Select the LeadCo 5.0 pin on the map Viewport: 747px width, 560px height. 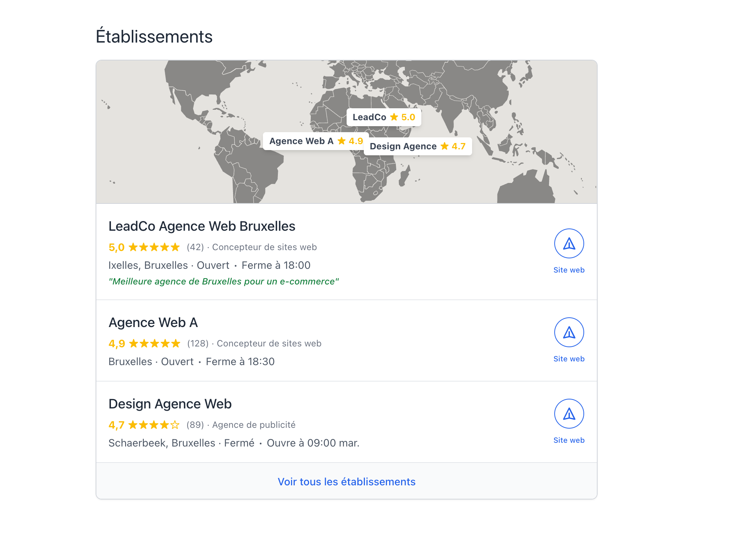[384, 117]
